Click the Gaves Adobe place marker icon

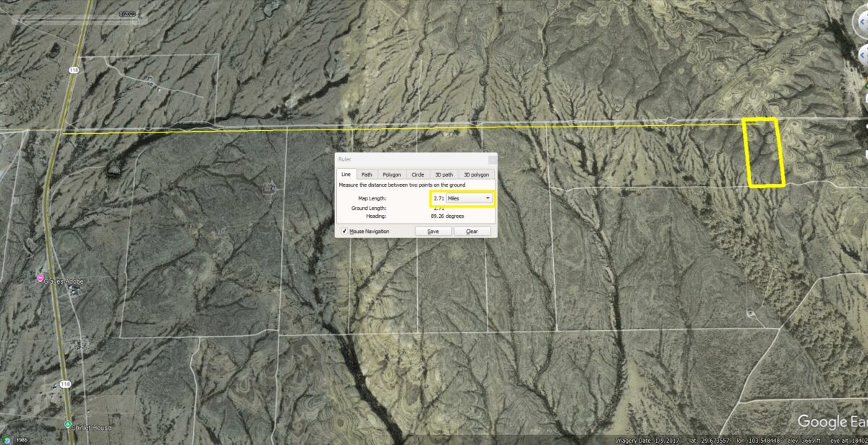tap(40, 279)
